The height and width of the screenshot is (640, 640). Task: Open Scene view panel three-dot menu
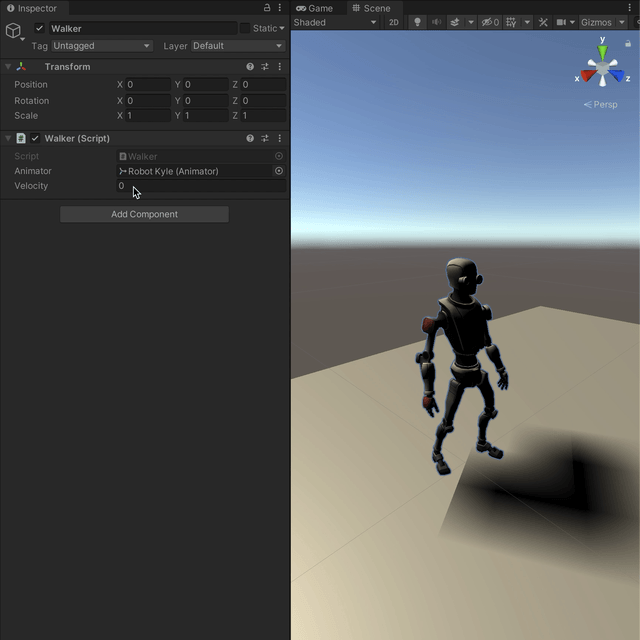[x=629, y=7]
